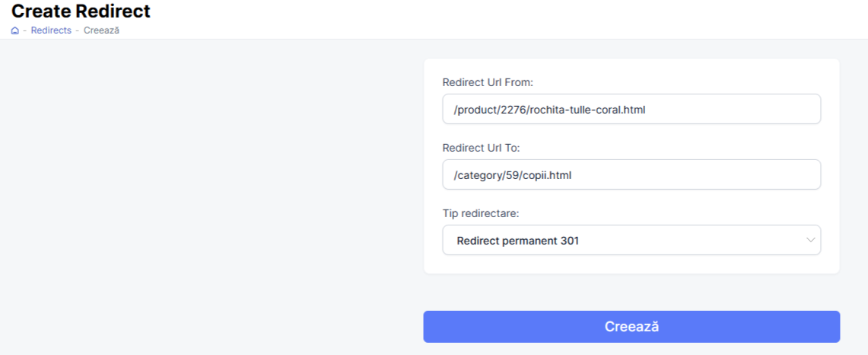Click the chevron arrow of redirect type select
This screenshot has width=868, height=355.
(809, 240)
